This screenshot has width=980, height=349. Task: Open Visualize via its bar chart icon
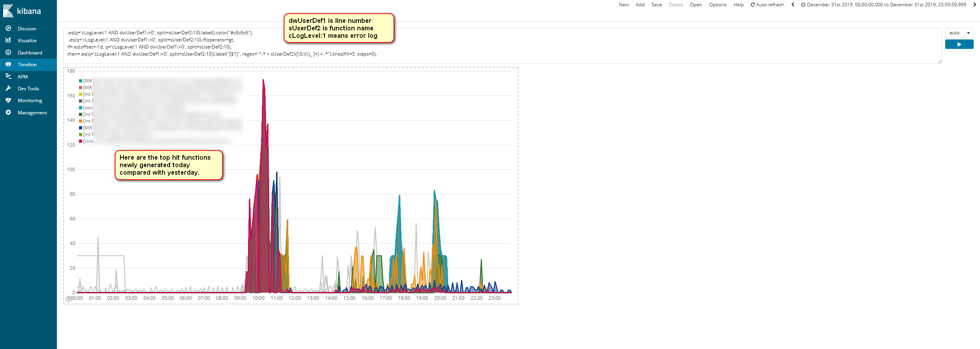point(8,40)
